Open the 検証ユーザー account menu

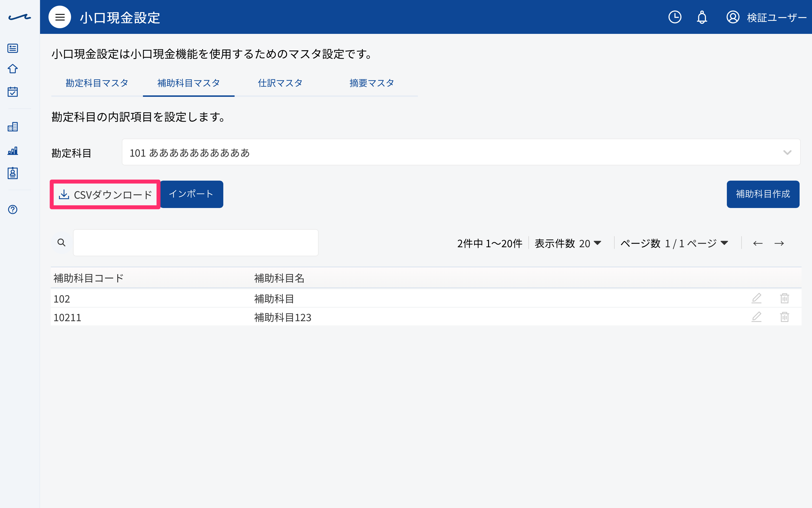pyautogui.click(x=776, y=17)
